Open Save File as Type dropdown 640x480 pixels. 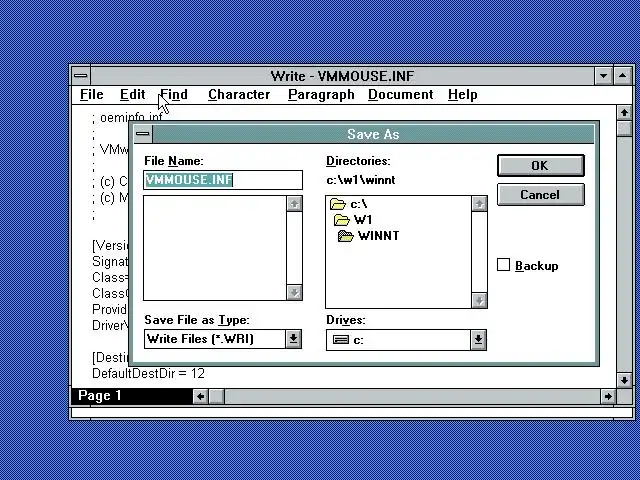click(293, 339)
